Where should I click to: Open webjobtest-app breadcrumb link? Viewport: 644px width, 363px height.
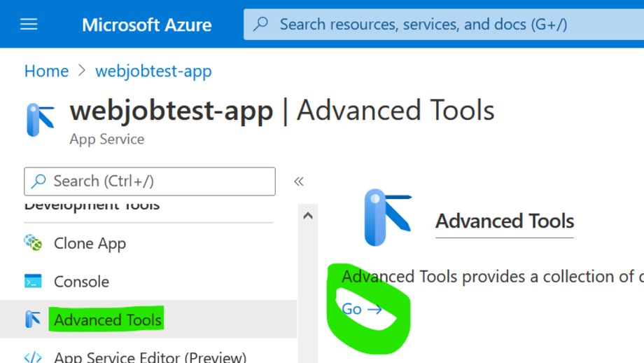(x=153, y=71)
